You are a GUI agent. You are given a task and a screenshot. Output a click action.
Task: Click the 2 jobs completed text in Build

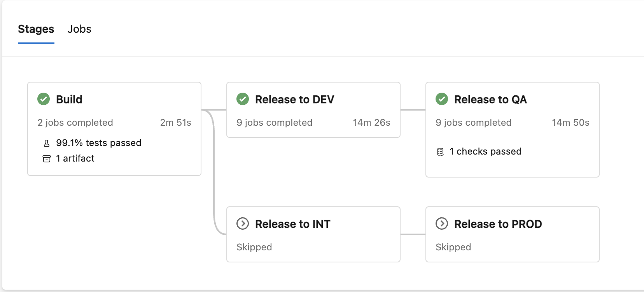(x=75, y=123)
